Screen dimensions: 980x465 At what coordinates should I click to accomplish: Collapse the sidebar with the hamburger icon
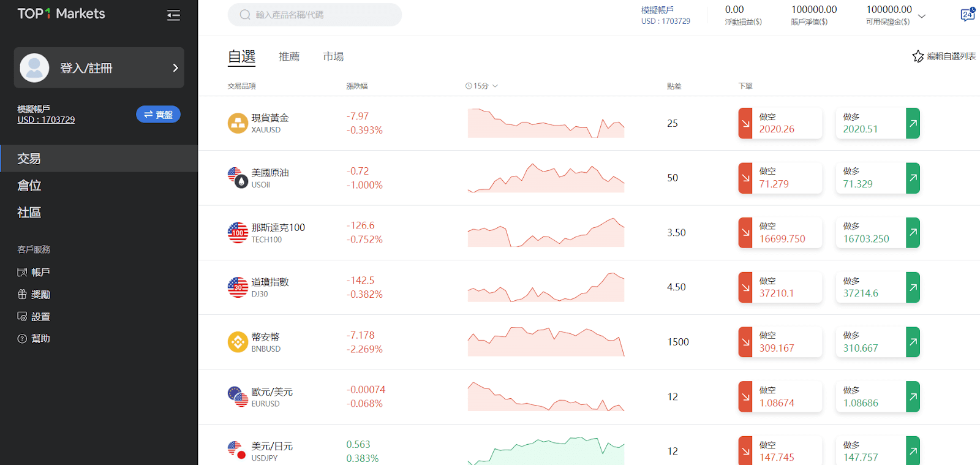[x=173, y=15]
